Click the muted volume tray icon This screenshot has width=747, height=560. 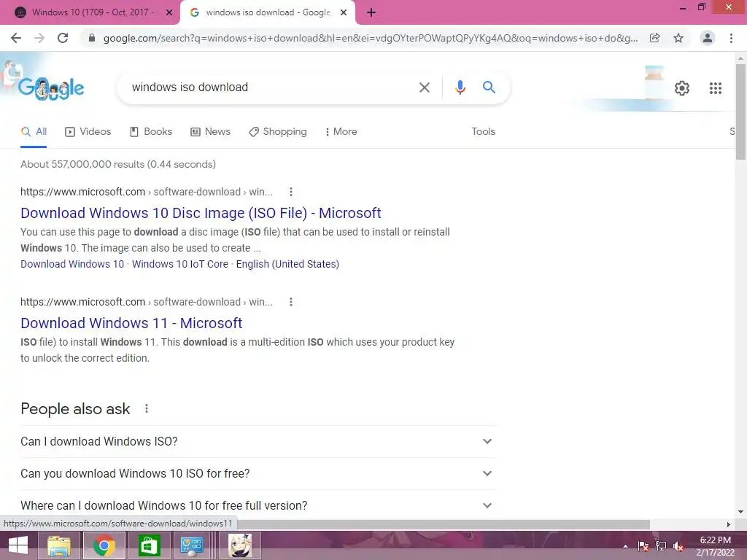pos(678,546)
